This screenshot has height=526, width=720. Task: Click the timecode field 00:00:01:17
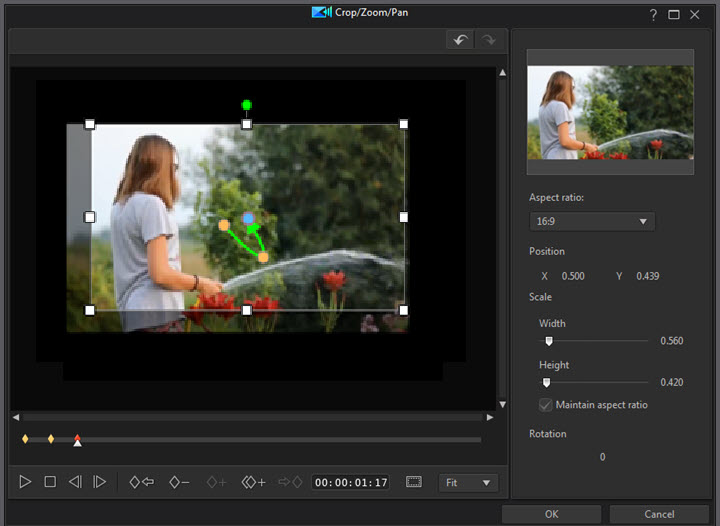click(352, 483)
